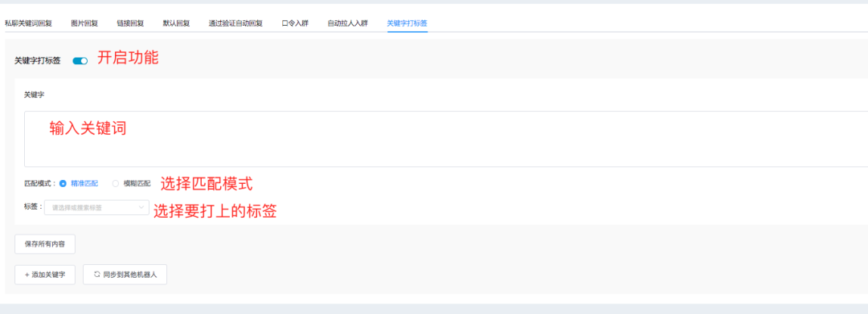Click the 同步到其他机器人 button

tap(125, 275)
